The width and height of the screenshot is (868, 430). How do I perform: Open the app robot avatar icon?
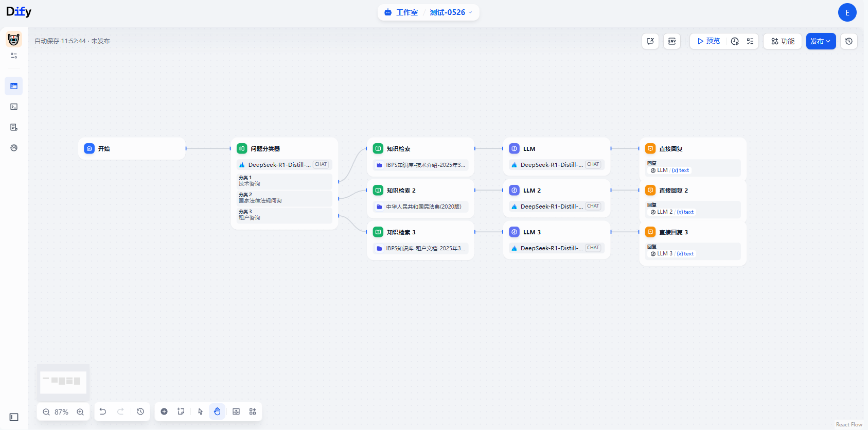click(x=14, y=39)
